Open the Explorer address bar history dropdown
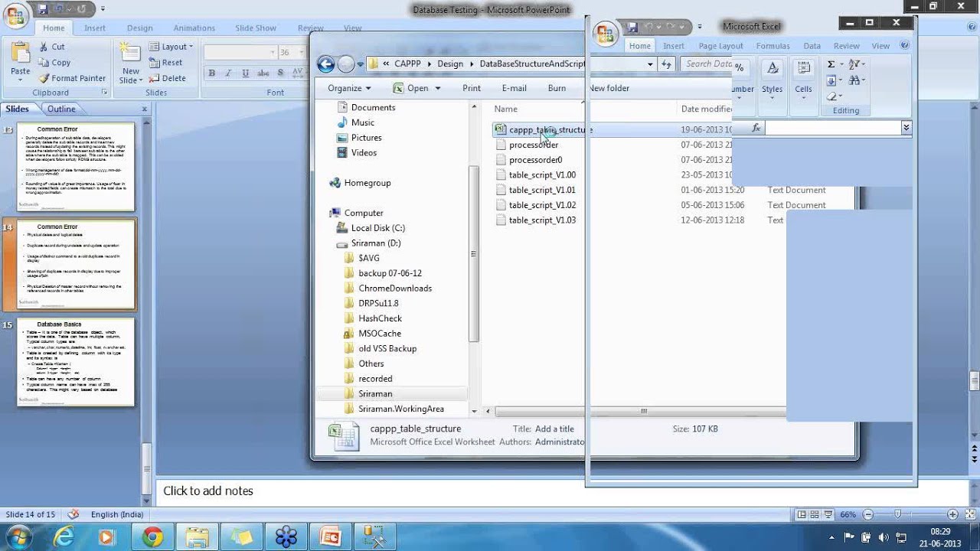980x551 pixels. click(x=650, y=64)
